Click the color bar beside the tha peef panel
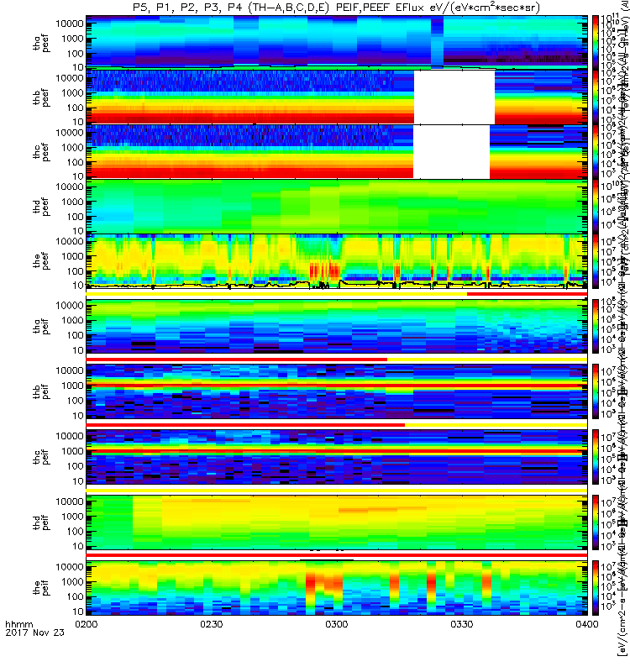 [x=596, y=43]
